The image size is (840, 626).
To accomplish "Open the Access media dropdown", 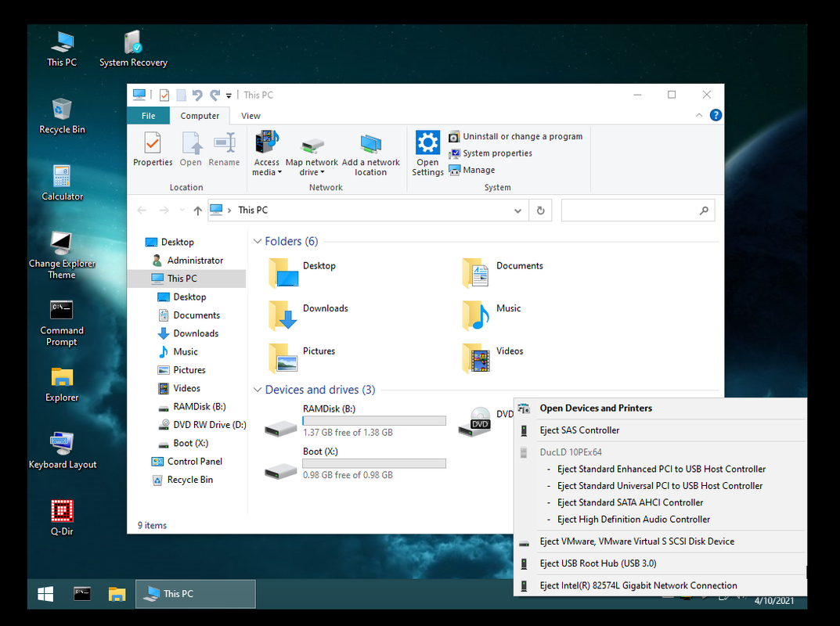I will click(267, 153).
